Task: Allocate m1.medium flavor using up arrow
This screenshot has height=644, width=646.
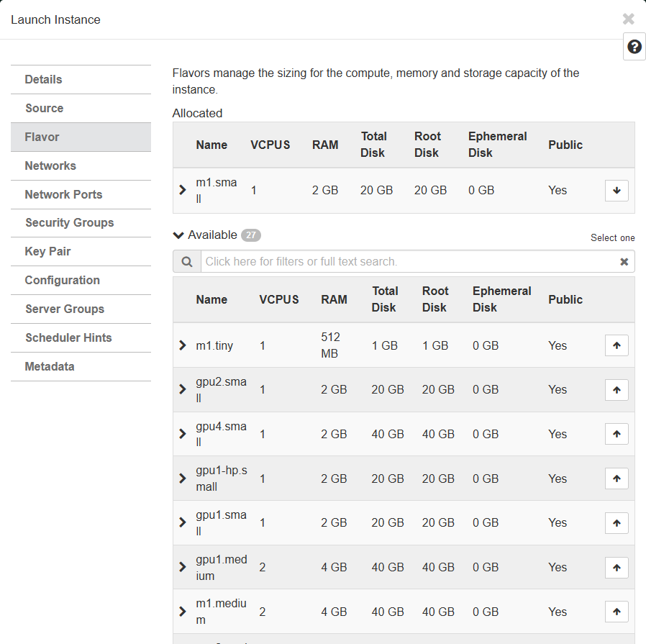Action: point(617,612)
